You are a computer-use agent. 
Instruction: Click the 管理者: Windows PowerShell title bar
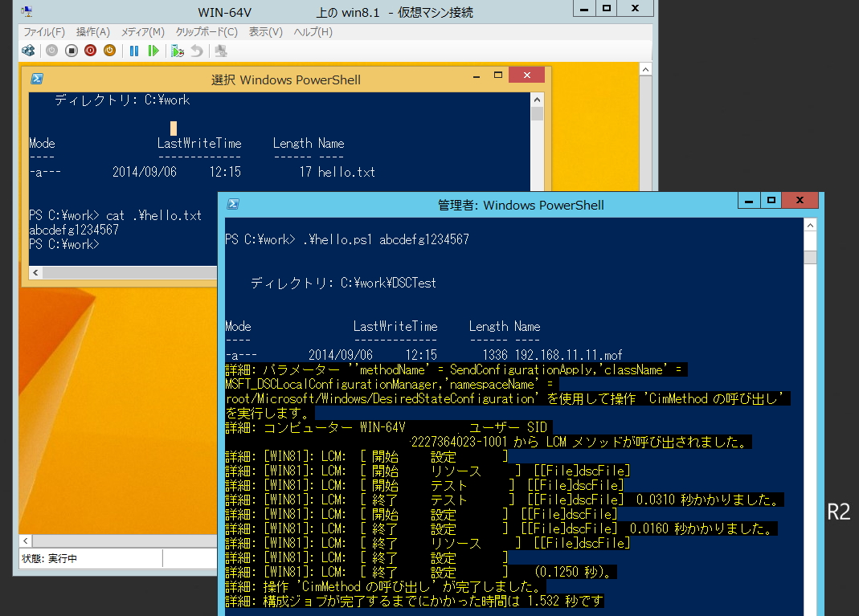(521, 205)
